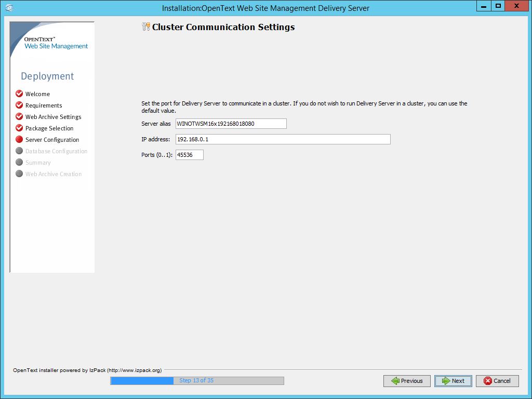The height and width of the screenshot is (399, 532).
Task: Click the OpenText Web Site Management logo
Action: click(x=56, y=43)
